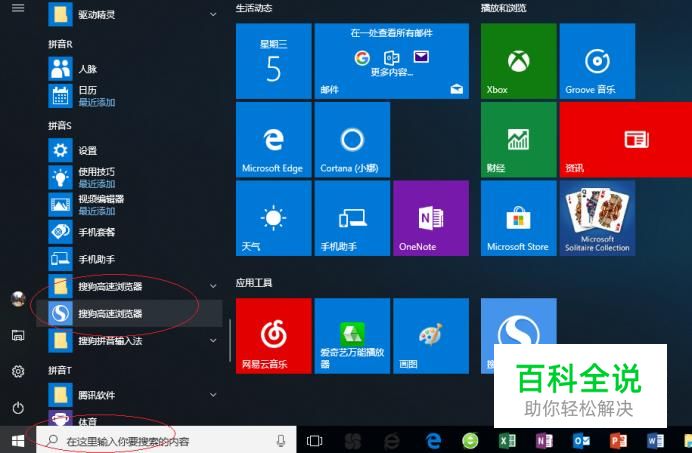Open the hamburger menu at top left

click(x=18, y=8)
